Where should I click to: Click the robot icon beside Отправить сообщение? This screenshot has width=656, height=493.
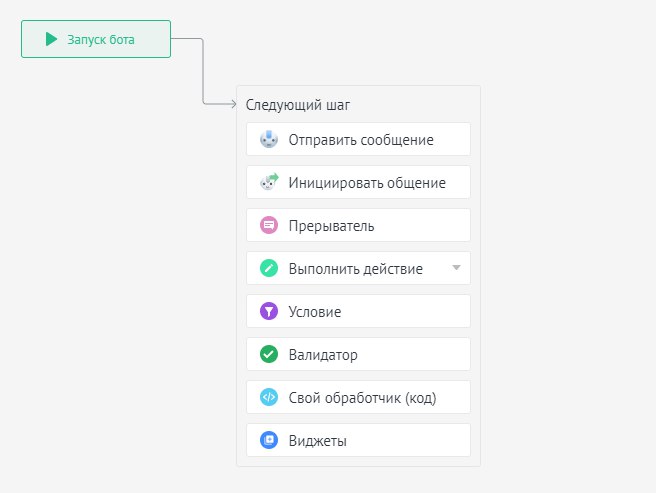click(269, 139)
